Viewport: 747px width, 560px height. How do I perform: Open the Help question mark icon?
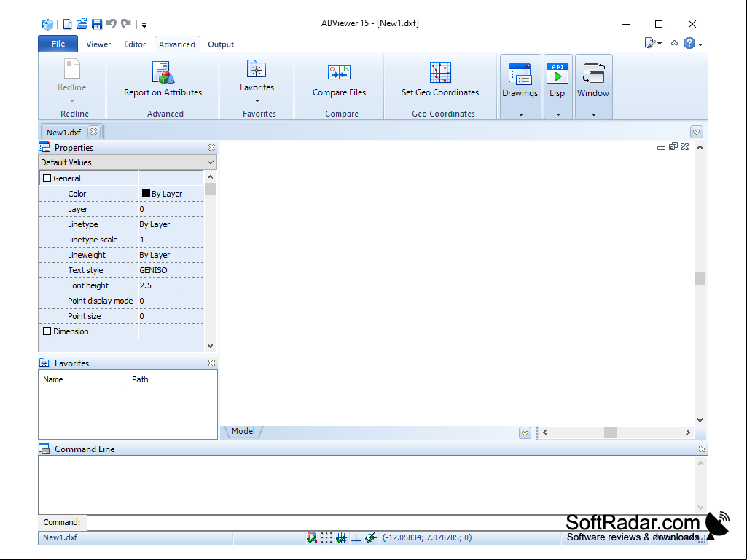point(689,44)
